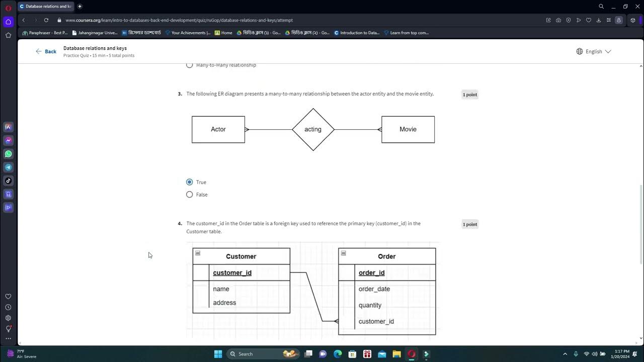
Task: Click the quantity field in Order table
Action: click(370, 305)
